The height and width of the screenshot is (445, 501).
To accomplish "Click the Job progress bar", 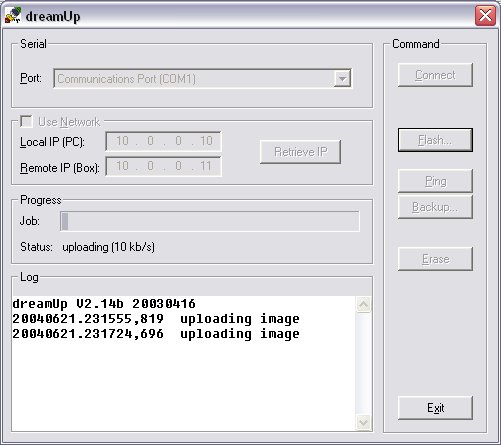I will pyautogui.click(x=210, y=221).
